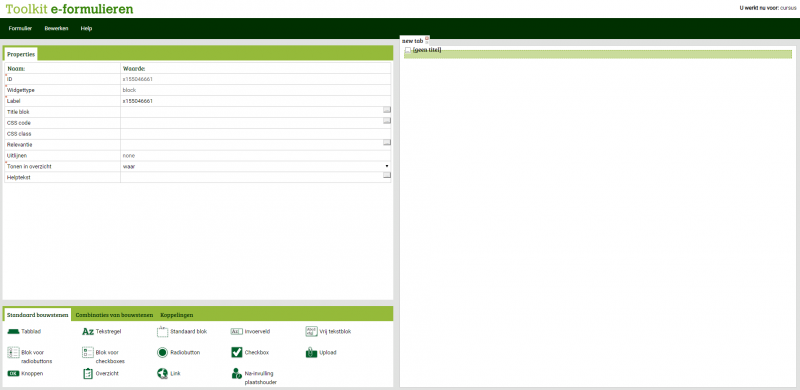
Task: Switch to Combinaties van bouwstenen tab
Action: [114, 315]
